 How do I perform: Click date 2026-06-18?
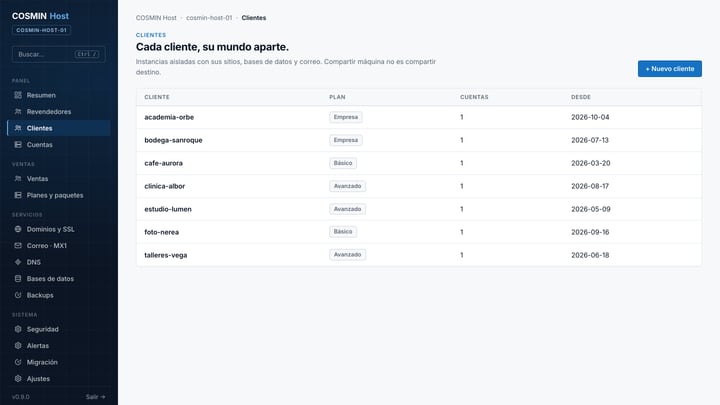point(590,255)
